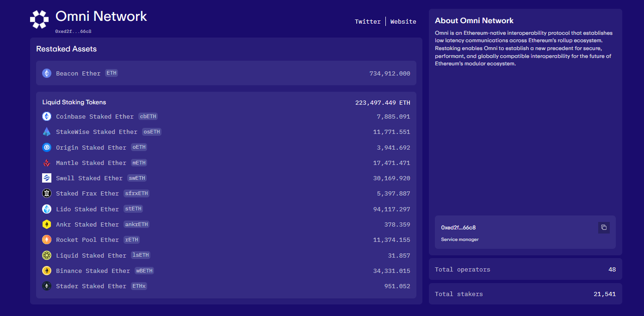The height and width of the screenshot is (316, 644).
Task: Click the header address 0xed2f...66c8
Action: 73,32
